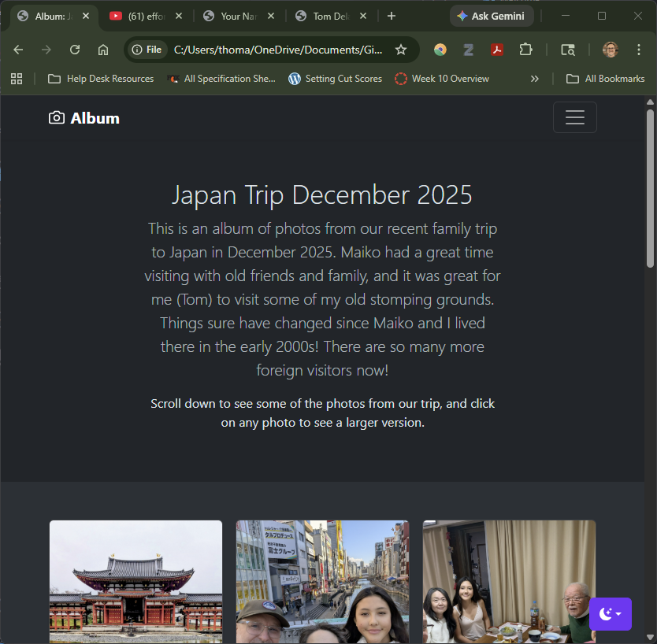Bookmark this page with the star icon
Image resolution: width=657 pixels, height=644 pixels.
click(x=401, y=49)
